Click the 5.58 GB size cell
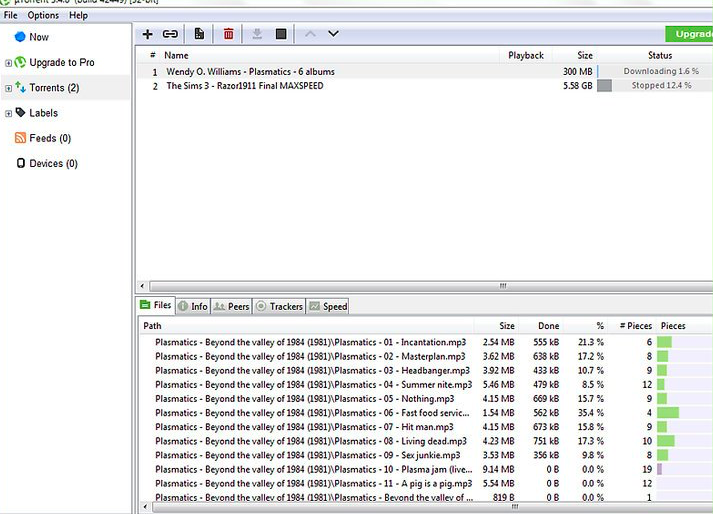This screenshot has width=713, height=514. [x=577, y=86]
